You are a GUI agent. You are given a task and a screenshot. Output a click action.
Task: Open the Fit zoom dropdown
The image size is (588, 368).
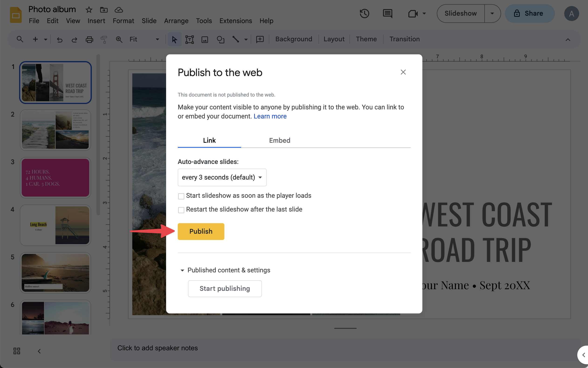[157, 39]
